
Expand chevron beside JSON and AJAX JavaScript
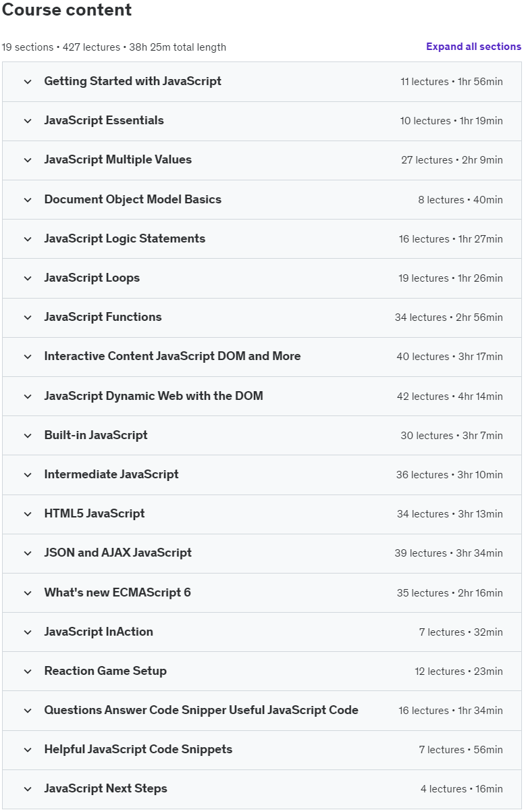(x=28, y=553)
